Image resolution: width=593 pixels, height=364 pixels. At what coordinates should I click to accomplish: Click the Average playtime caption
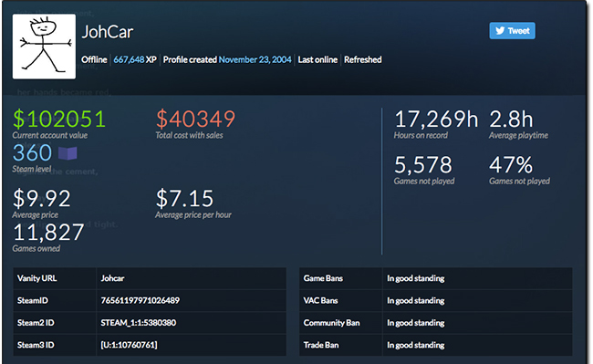pos(518,135)
